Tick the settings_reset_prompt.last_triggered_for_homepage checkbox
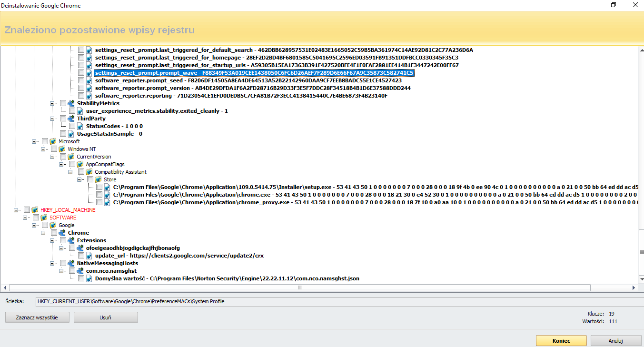 tap(81, 58)
